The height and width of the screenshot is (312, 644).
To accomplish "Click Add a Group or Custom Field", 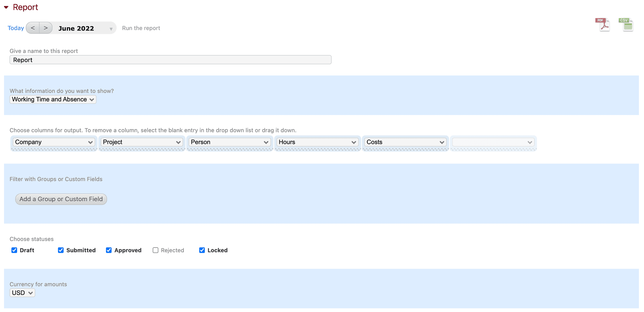I will (x=61, y=199).
